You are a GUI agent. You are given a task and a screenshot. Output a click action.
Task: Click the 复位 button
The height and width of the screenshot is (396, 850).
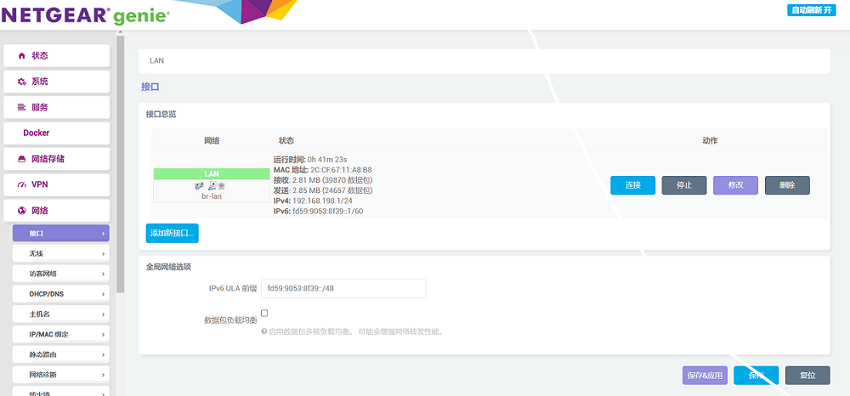(x=807, y=375)
